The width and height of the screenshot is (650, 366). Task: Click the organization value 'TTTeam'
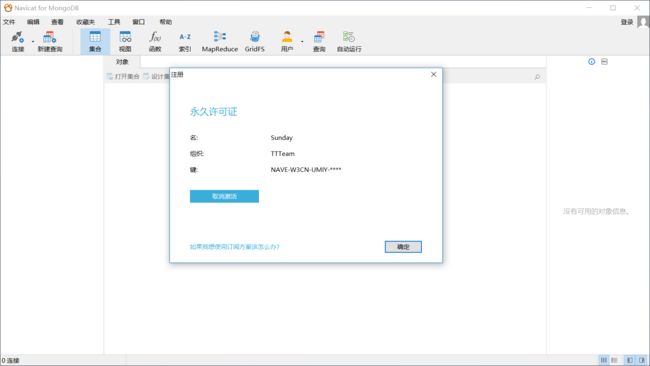(283, 154)
